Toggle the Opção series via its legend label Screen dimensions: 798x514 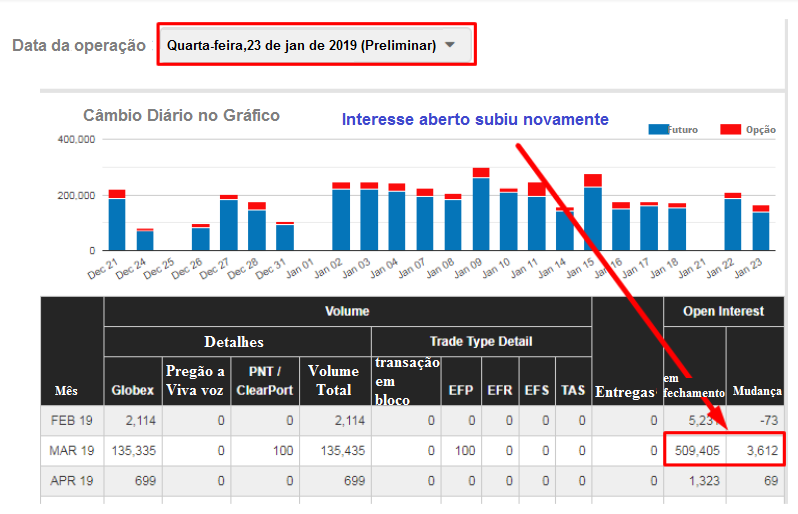click(760, 130)
